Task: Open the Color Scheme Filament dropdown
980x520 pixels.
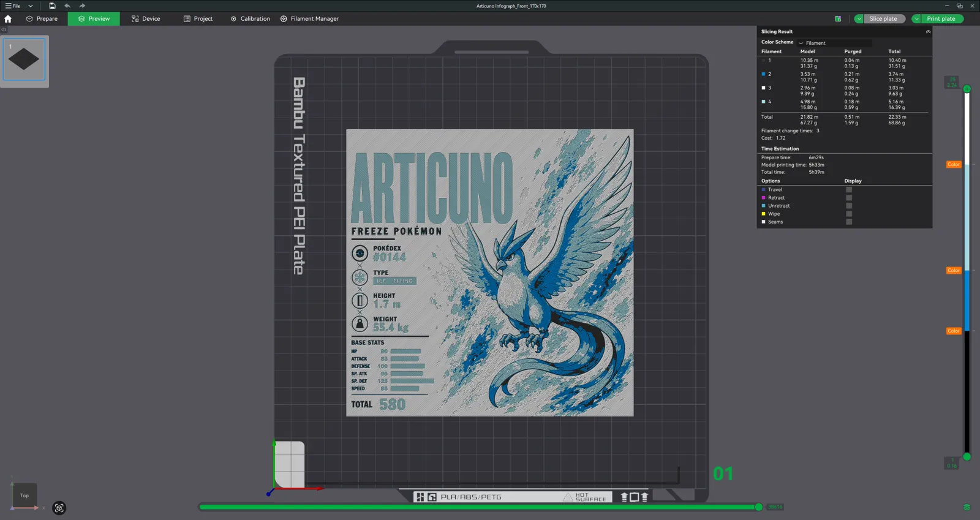Action: (x=834, y=43)
